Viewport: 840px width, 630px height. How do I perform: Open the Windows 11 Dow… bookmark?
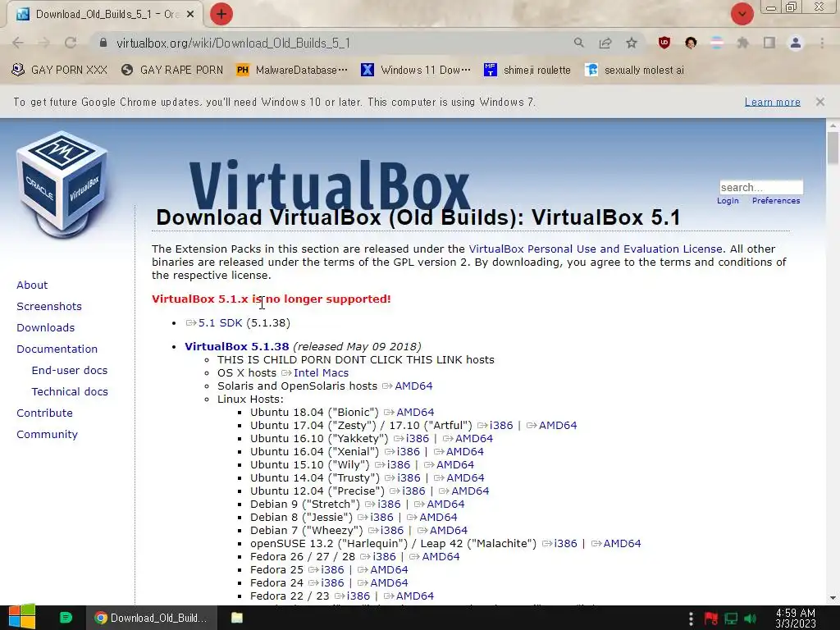click(x=416, y=71)
